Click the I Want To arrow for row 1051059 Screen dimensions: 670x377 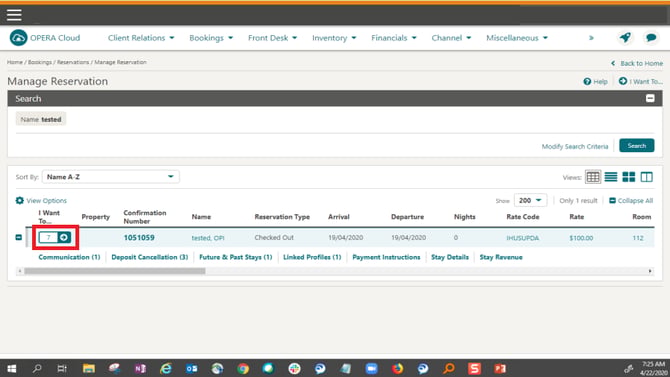pyautogui.click(x=64, y=237)
